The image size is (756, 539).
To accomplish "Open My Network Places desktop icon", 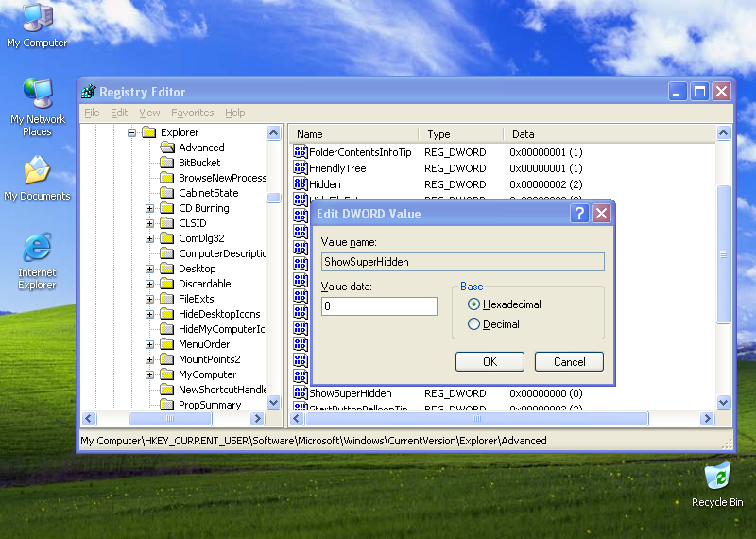I will (37, 107).
